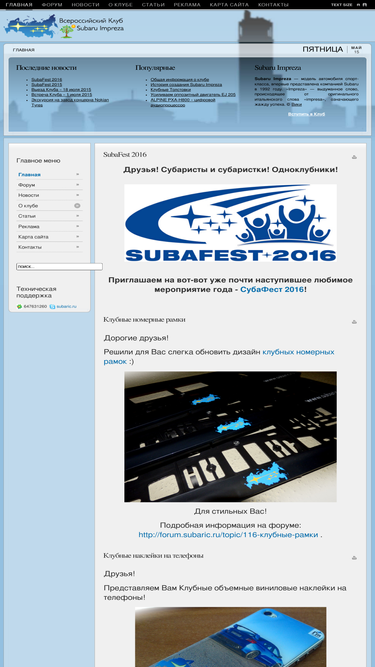375x667 pixels.
Task: Open the Усиливаем оппозитный двигатель EJ 205 link
Action: click(193, 95)
